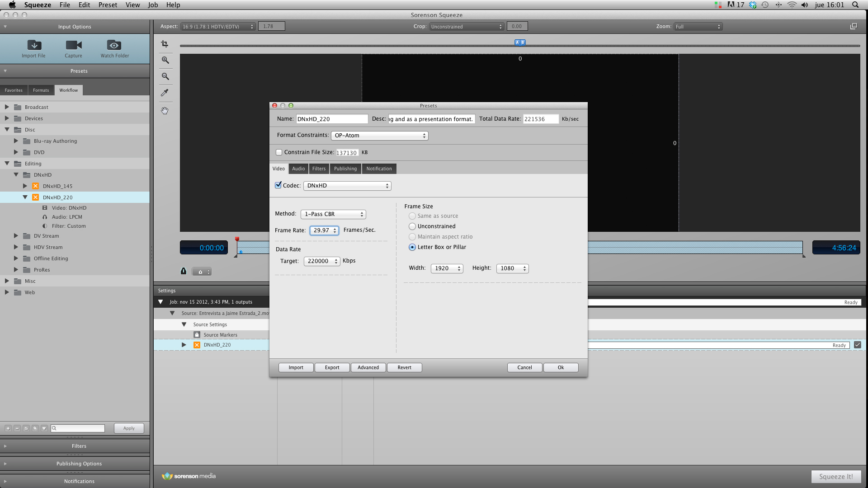Click the Wi-Fi status icon
The width and height of the screenshot is (868, 488).
click(x=792, y=5)
